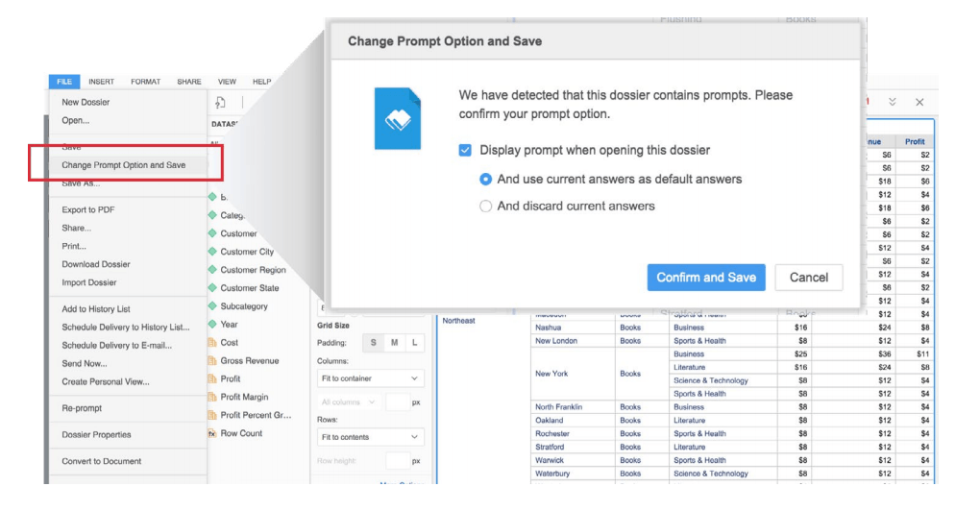Set grid padding to M

[x=394, y=343]
